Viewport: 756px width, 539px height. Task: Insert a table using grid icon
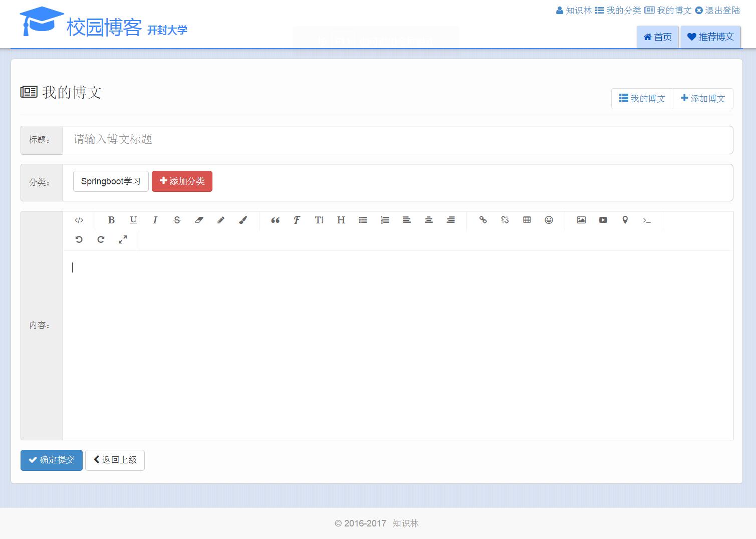coord(527,220)
